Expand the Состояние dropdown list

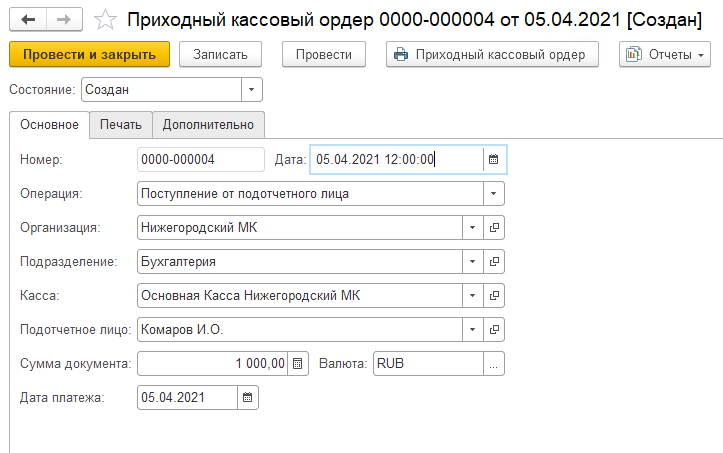point(251,90)
